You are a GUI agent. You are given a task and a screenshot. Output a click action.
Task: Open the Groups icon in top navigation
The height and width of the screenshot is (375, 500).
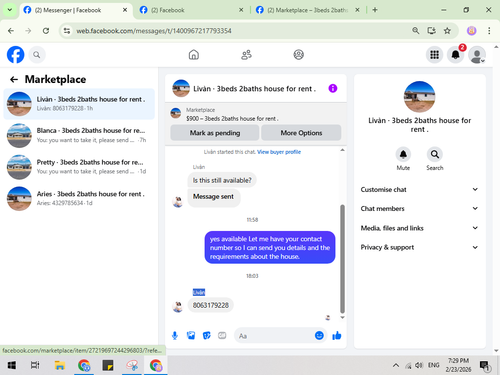coord(298,54)
